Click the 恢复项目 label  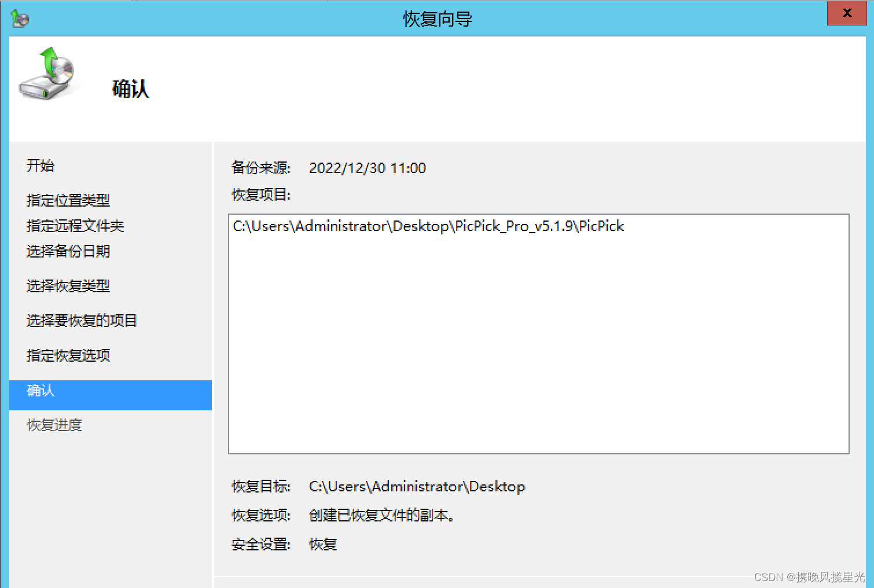(x=261, y=194)
